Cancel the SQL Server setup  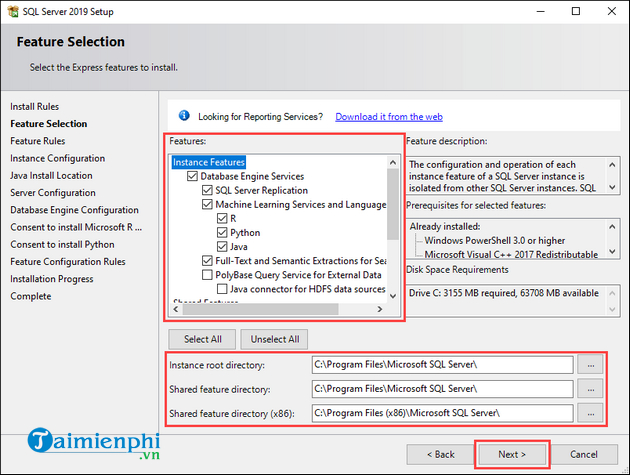pos(584,455)
